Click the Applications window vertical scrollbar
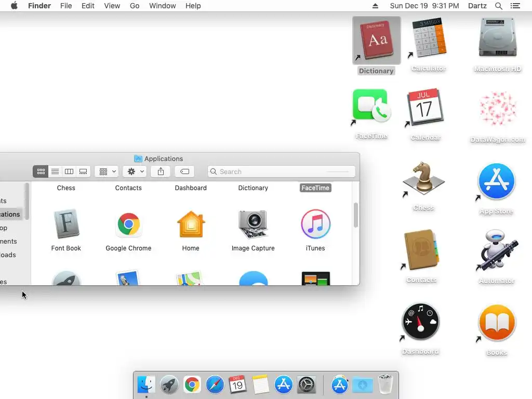532x399 pixels. (355, 215)
